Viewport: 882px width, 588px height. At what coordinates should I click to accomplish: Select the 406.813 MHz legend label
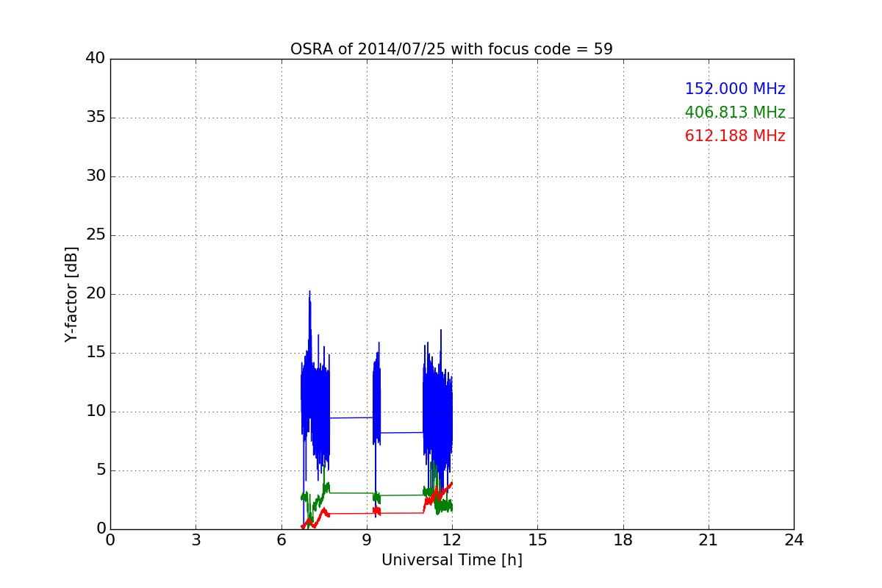point(735,112)
